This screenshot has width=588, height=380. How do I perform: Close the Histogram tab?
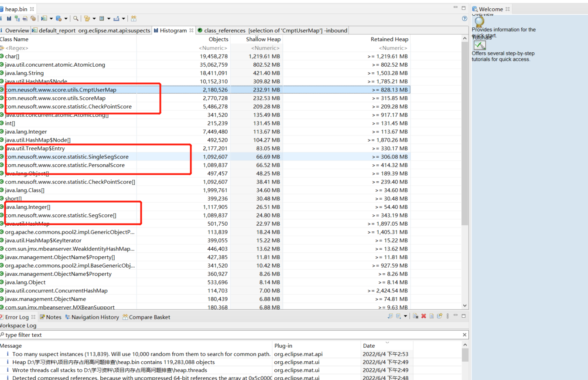[x=191, y=31]
